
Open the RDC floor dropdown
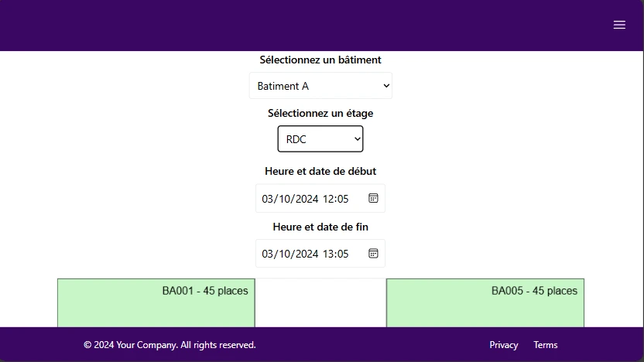point(320,139)
